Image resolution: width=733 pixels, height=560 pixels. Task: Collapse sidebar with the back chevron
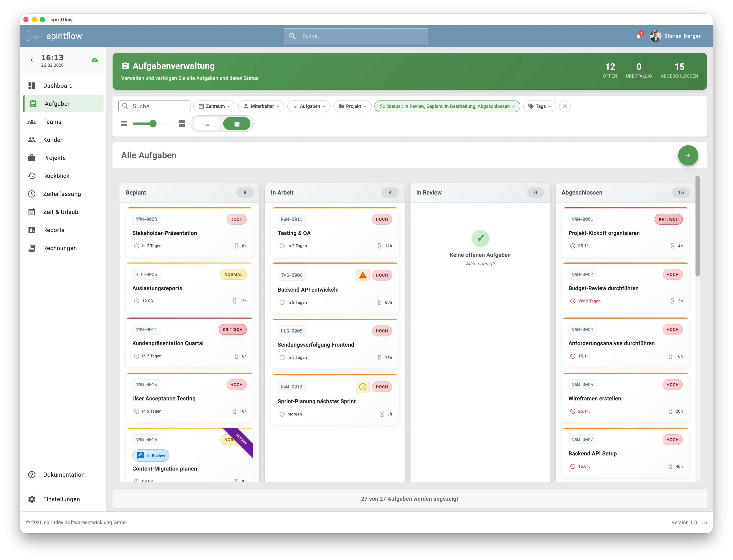click(x=32, y=60)
